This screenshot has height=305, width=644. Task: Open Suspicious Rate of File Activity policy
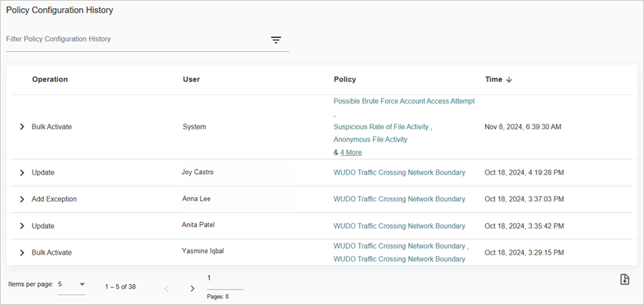click(381, 127)
